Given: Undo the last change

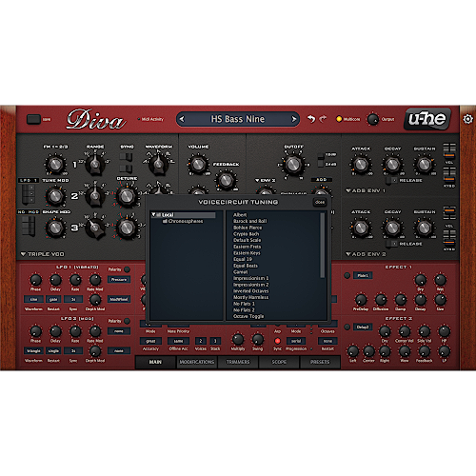Looking at the screenshot, I should pos(311,119).
